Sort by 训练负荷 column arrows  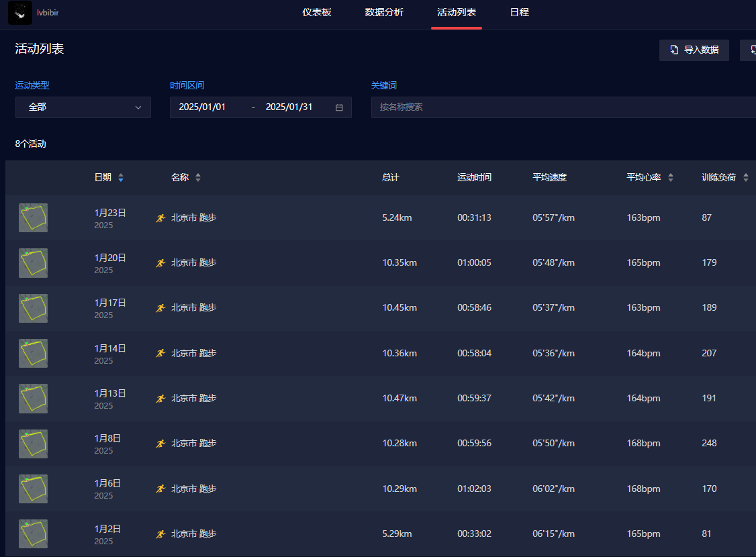coord(746,178)
